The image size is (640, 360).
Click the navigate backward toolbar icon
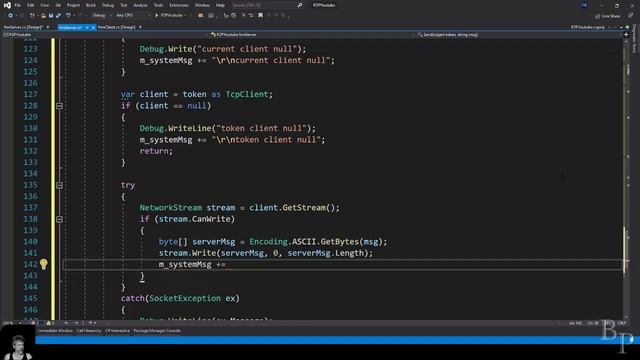tap(10, 16)
